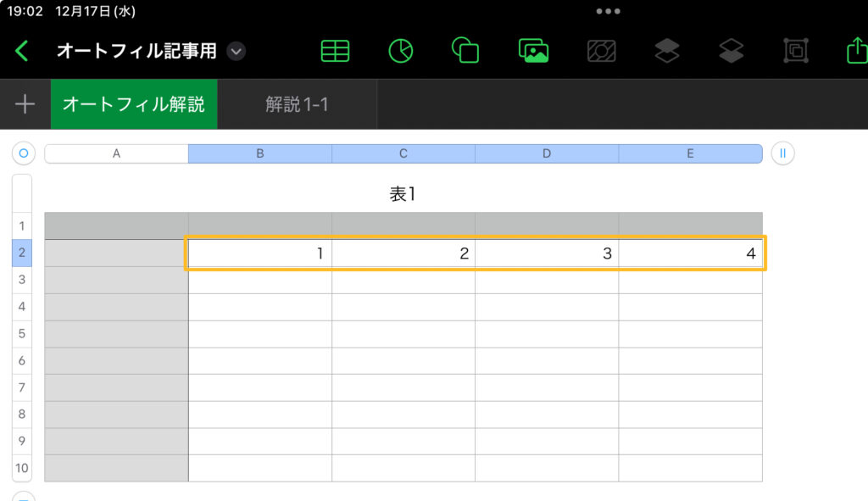Select cell containing value 3

547,253
